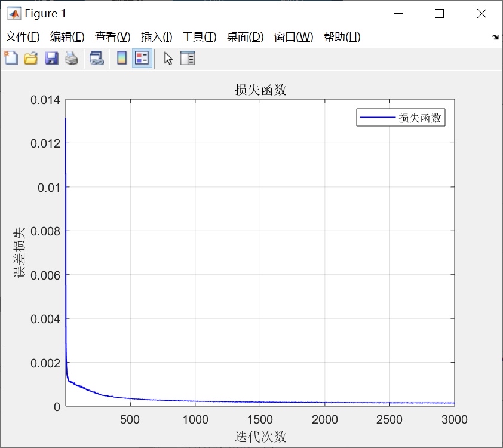Save the current figure

coord(51,58)
